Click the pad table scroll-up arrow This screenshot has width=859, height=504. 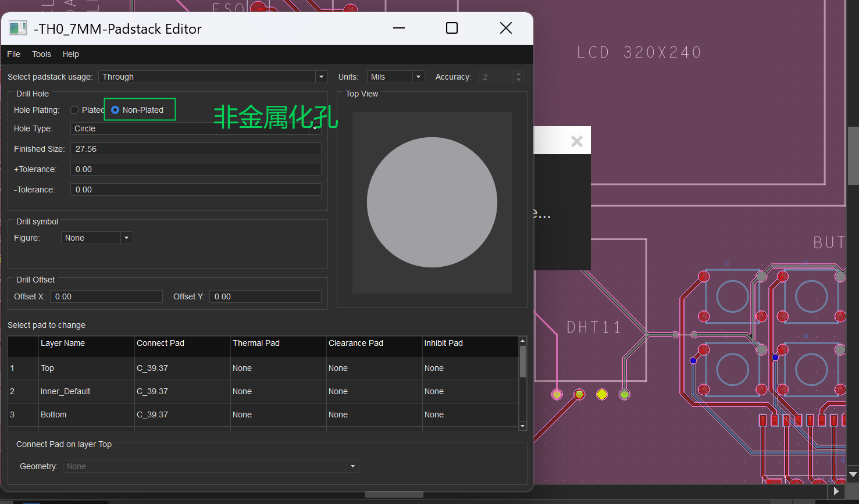[522, 341]
